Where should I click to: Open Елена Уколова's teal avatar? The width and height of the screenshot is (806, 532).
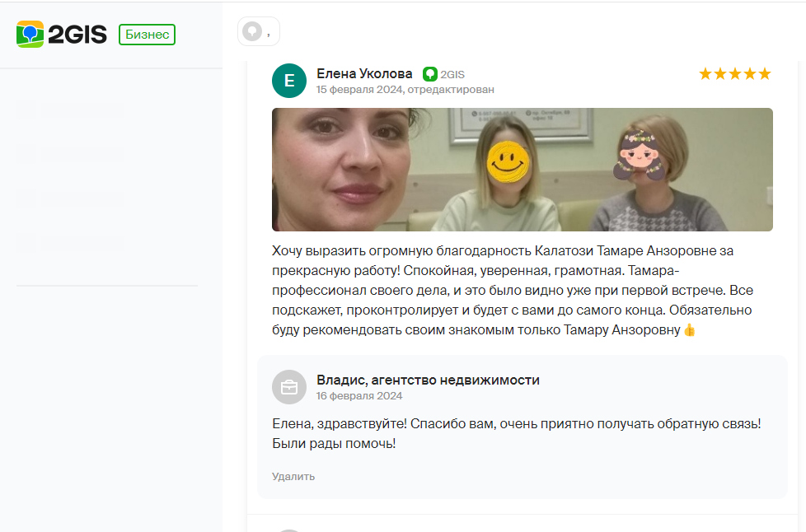[x=289, y=81]
